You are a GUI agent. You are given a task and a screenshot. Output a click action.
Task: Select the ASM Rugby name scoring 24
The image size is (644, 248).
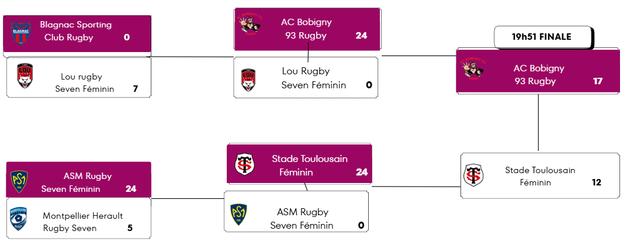(x=77, y=182)
